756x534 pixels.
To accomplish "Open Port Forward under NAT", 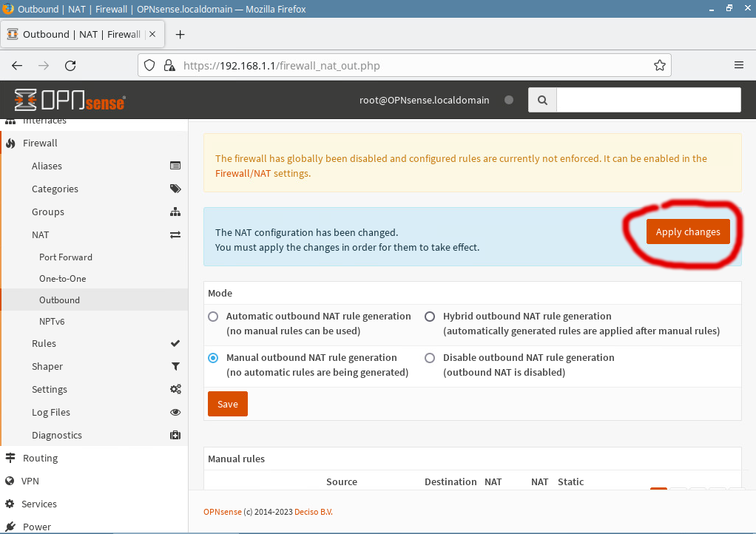I will point(66,257).
